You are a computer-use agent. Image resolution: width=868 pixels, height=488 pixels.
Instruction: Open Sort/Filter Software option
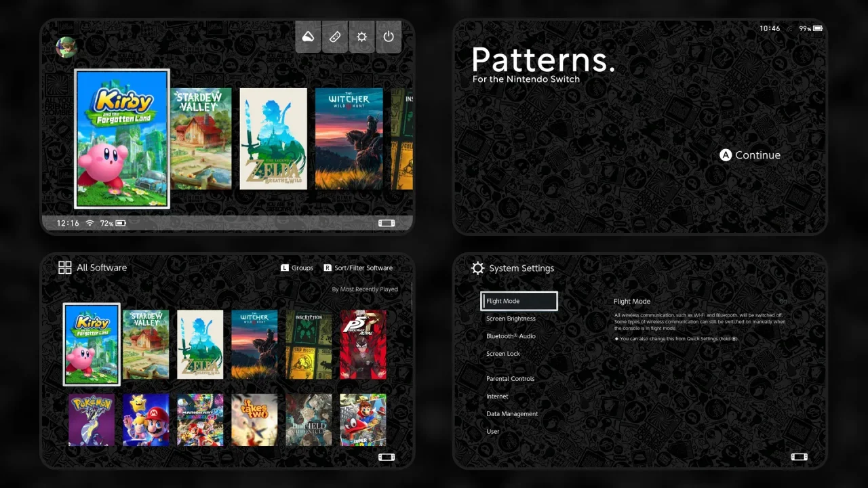[358, 268]
